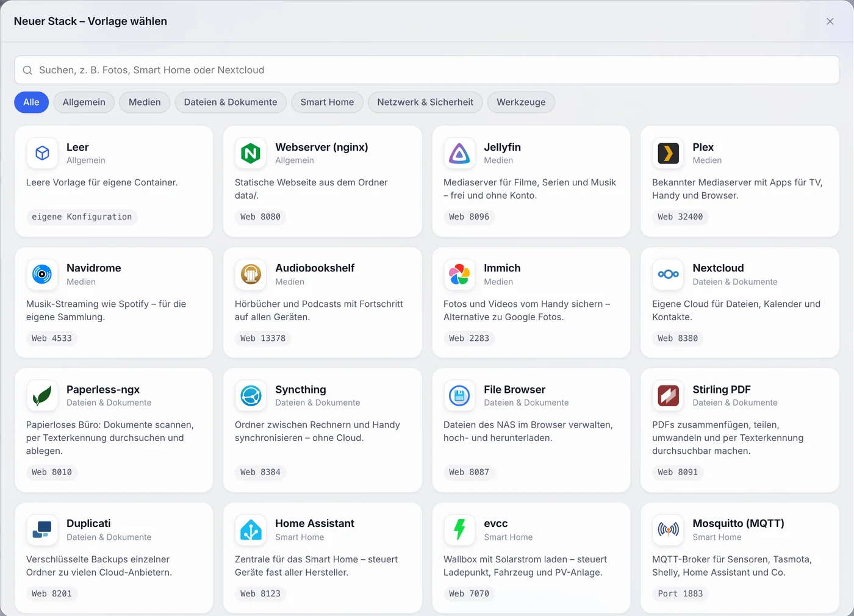Click the Audiobookshelf icon
The height and width of the screenshot is (616, 854).
(251, 274)
